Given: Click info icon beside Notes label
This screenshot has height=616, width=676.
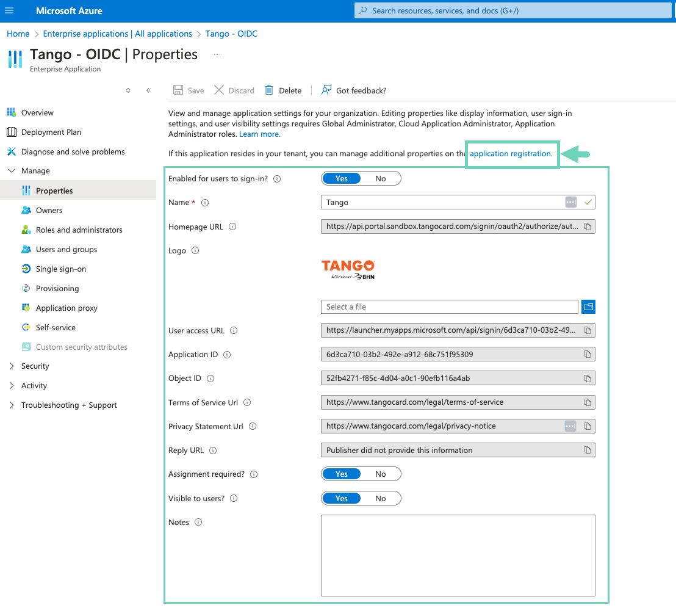Looking at the screenshot, I should (198, 522).
